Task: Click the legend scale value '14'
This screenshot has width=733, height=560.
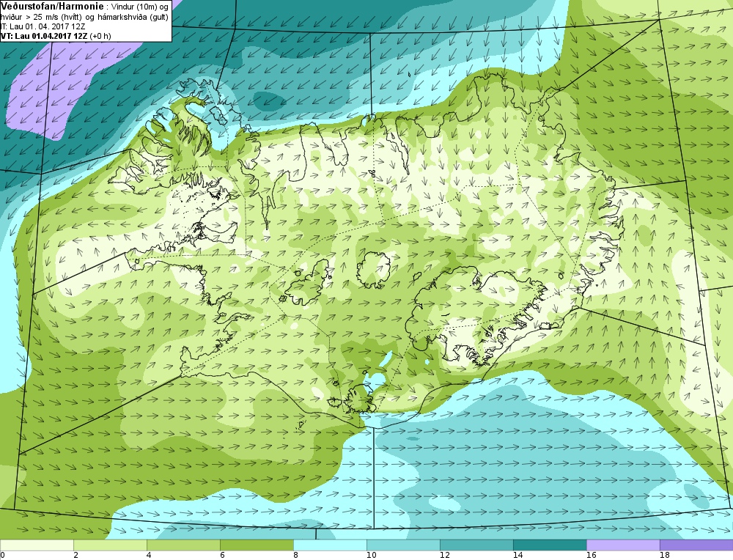Action: coord(518,556)
